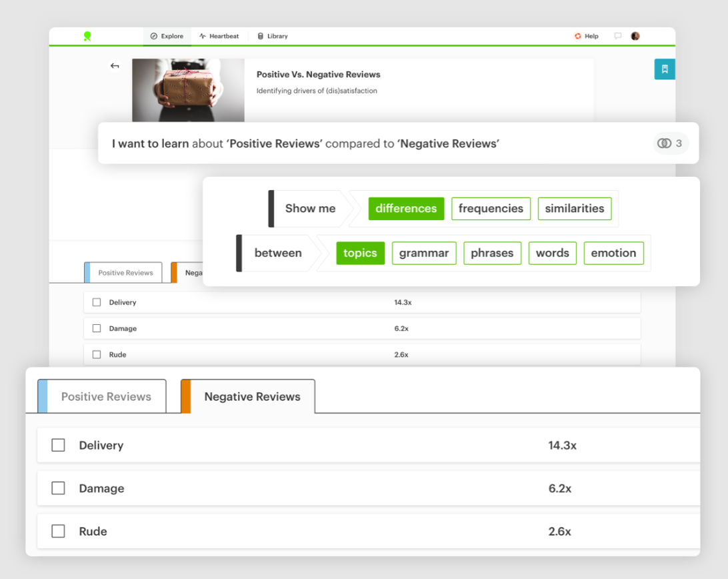Select phrases as comparison type
The width and height of the screenshot is (728, 579).
click(492, 253)
